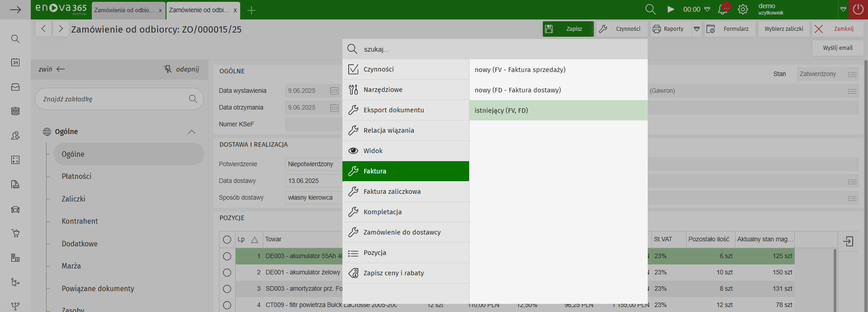This screenshot has width=868, height=312.
Task: Open calendar icon in left sidebar
Action: pos(15,62)
